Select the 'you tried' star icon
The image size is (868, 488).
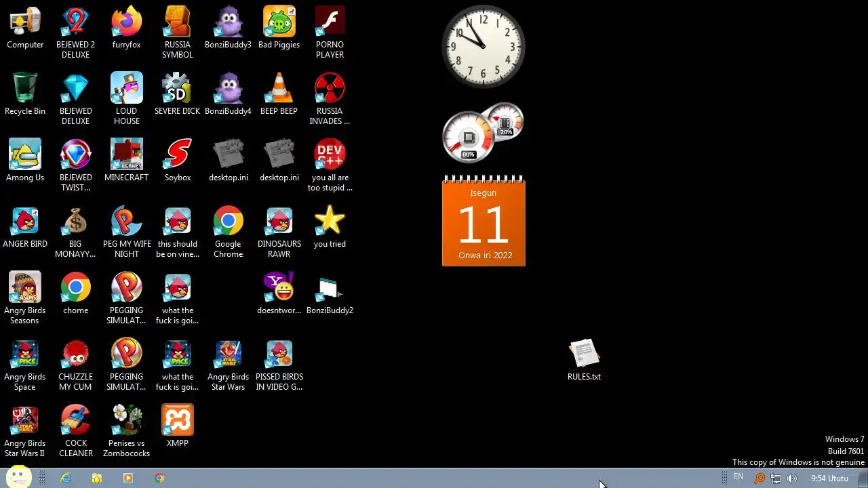[330, 228]
